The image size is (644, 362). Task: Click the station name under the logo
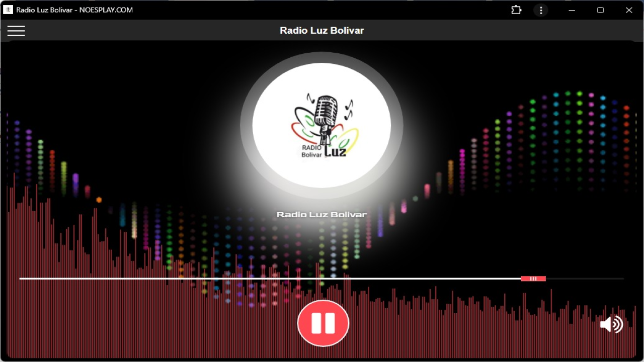point(321,215)
